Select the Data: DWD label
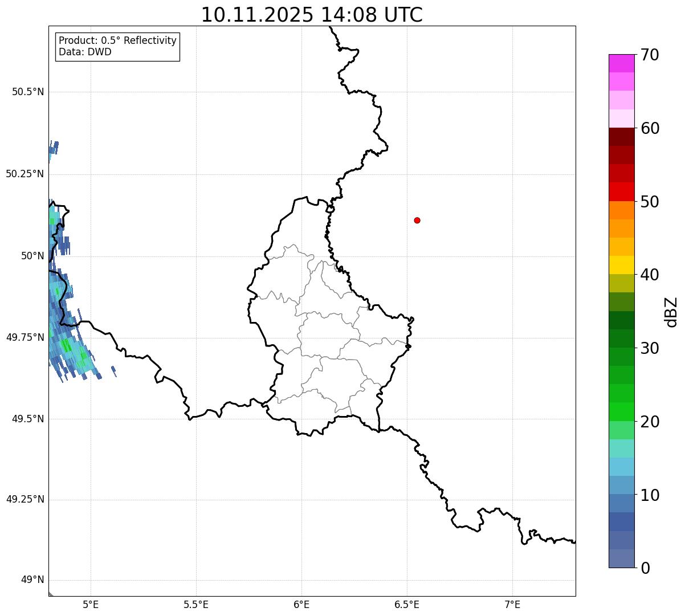Screen dimensions: 685x616 point(85,52)
